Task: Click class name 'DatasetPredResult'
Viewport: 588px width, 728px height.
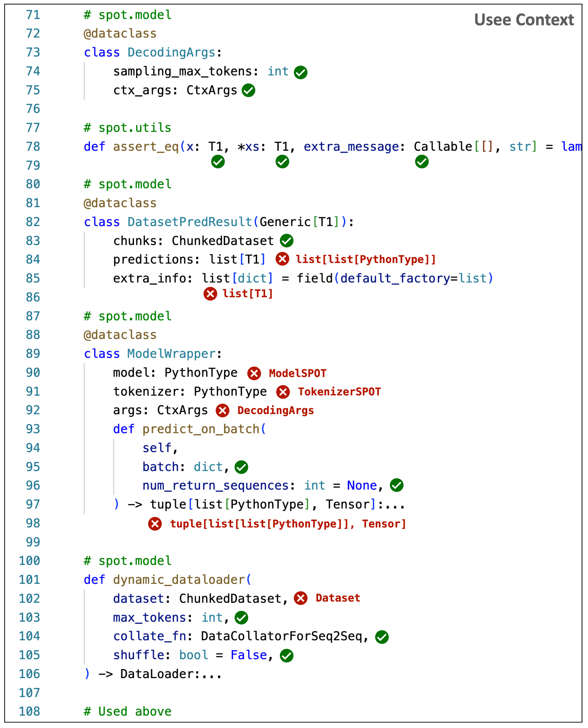Action: click(x=190, y=222)
